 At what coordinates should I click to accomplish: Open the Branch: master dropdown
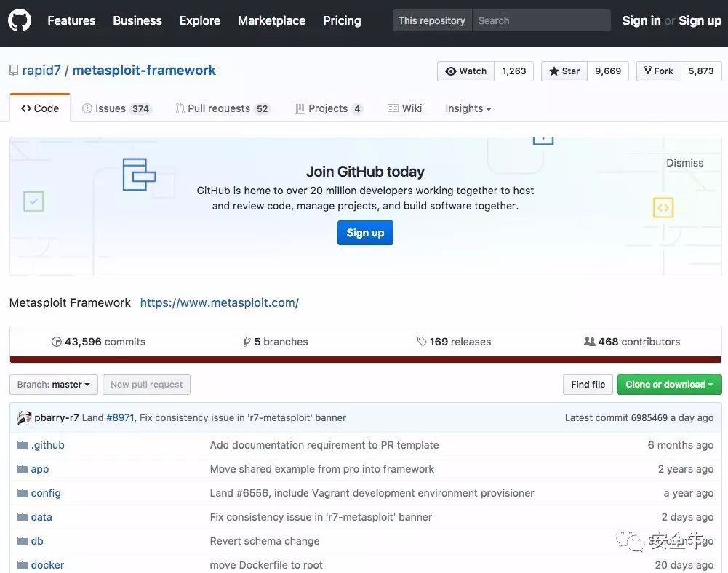(x=53, y=385)
